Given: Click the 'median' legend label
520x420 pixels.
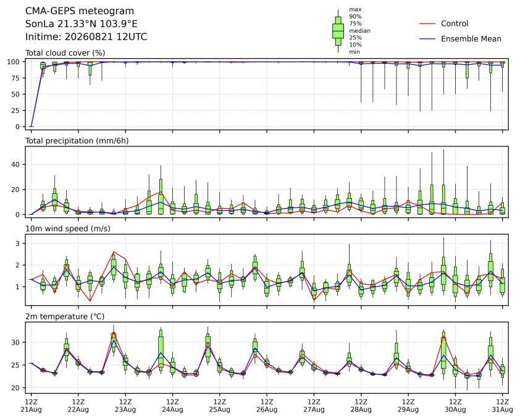Looking at the screenshot, I should tap(359, 30).
